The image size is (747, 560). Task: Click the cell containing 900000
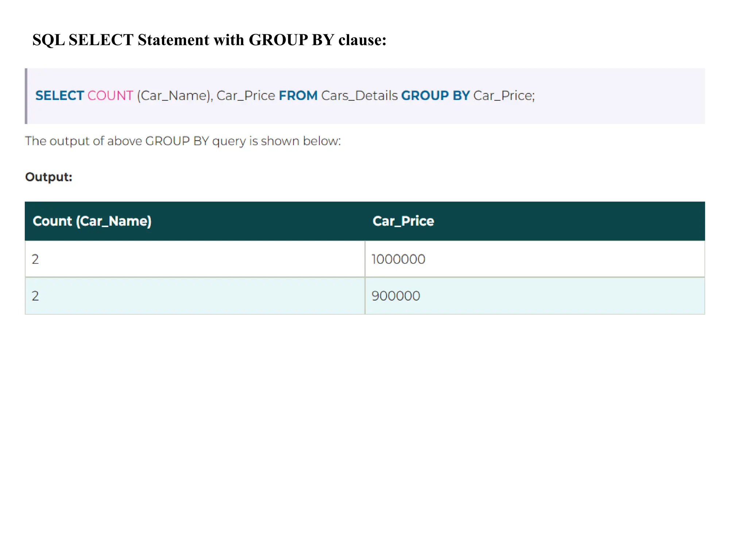[535, 296]
